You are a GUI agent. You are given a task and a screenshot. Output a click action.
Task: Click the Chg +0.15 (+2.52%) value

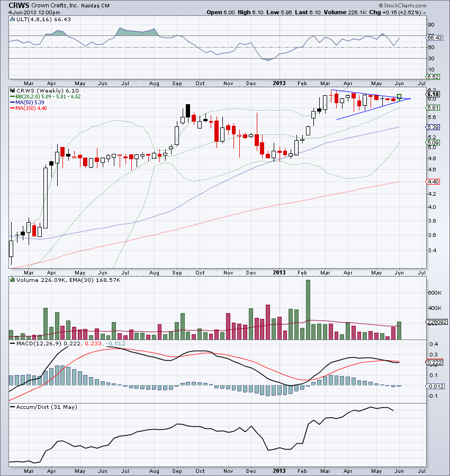(x=395, y=13)
